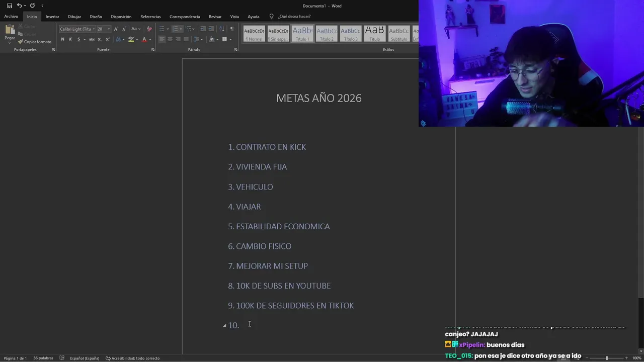Open the Aa change case menu
Screen dimensions: 644x362
[136, 29]
